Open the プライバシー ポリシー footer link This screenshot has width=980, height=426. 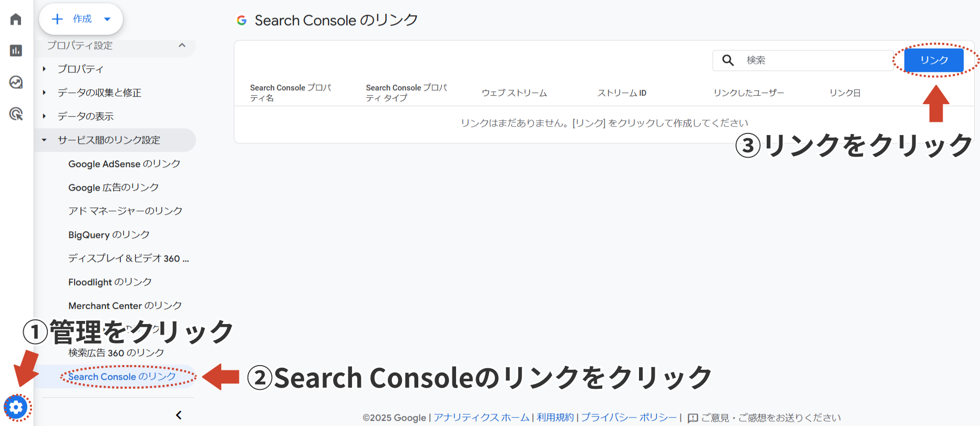click(629, 418)
